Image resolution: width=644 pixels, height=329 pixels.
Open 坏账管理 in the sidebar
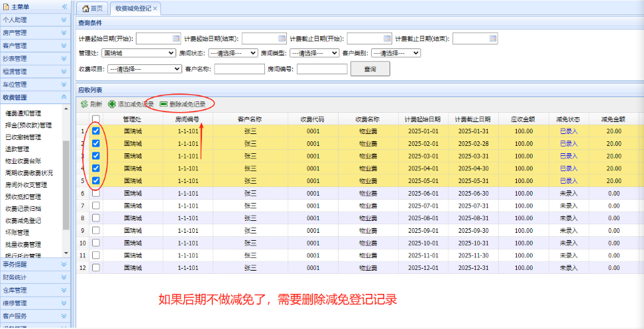coord(17,233)
